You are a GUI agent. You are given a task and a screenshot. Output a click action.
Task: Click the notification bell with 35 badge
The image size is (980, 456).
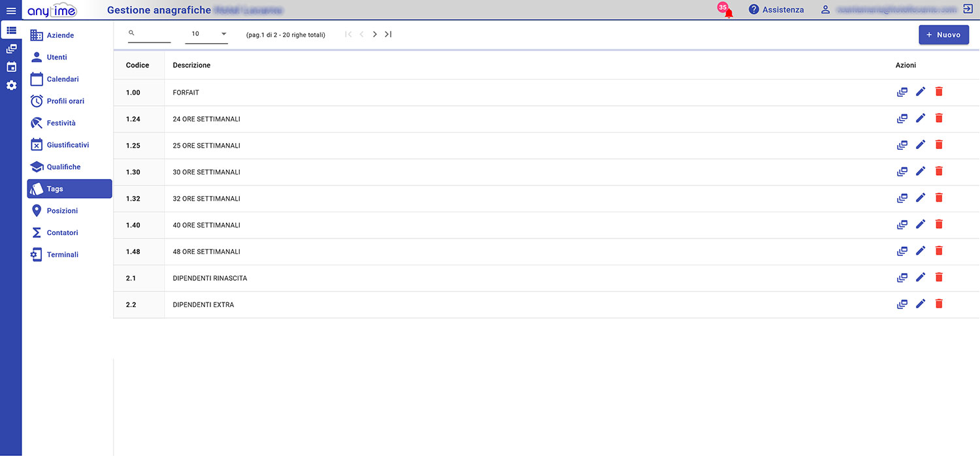[x=728, y=12]
